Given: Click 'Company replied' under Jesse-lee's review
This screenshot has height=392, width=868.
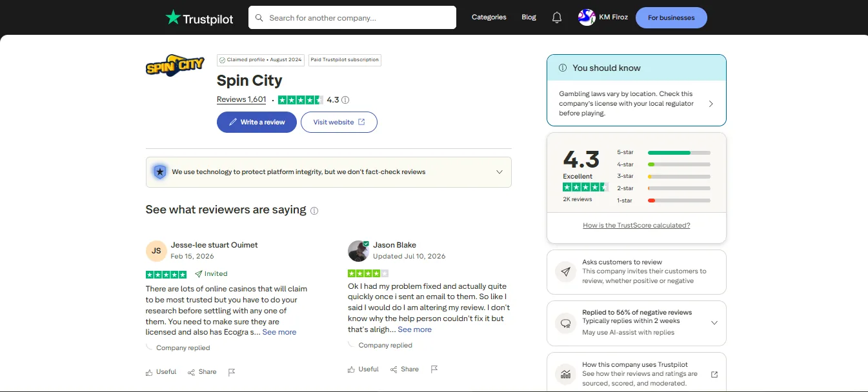Looking at the screenshot, I should point(183,348).
